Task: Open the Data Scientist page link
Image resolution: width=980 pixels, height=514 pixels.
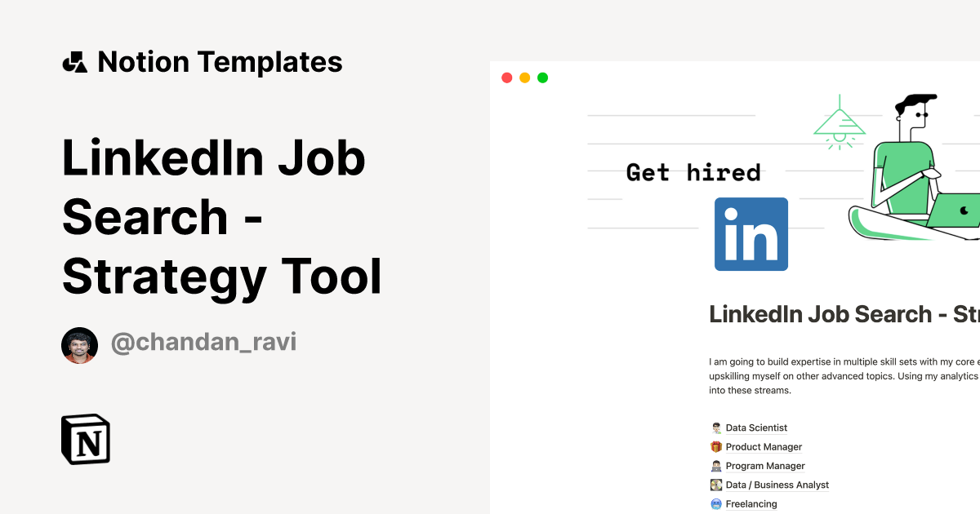Action: click(x=756, y=428)
